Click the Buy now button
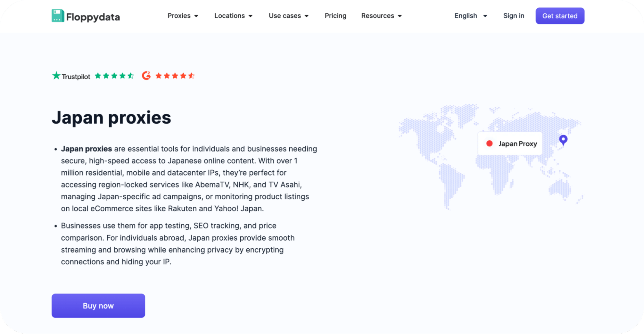 coord(98,306)
